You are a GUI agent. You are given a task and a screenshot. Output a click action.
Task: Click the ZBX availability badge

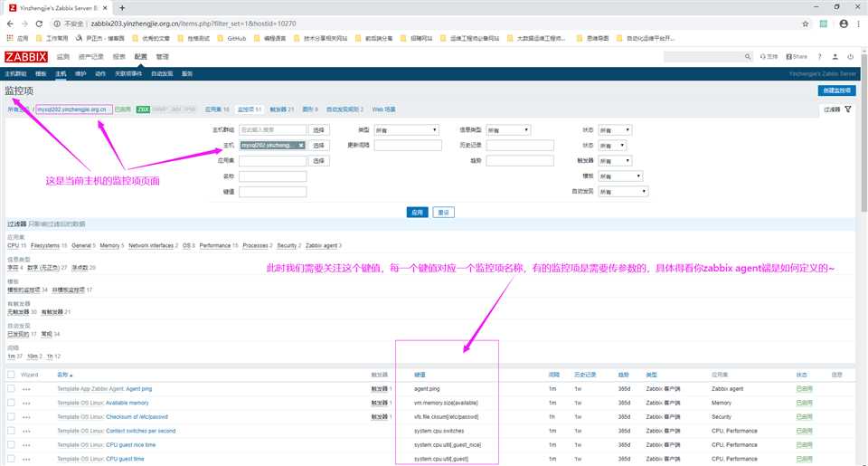[143, 109]
